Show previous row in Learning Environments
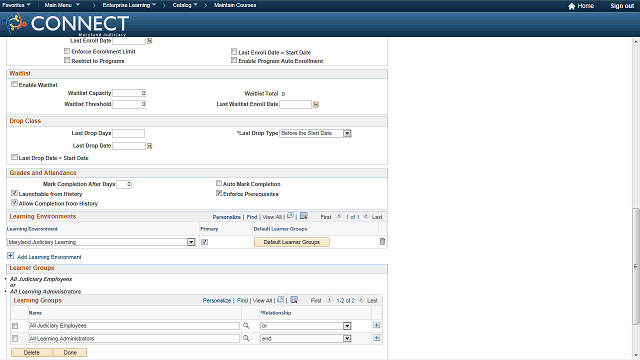Viewport: 640px width, 360px height. pyautogui.click(x=338, y=216)
